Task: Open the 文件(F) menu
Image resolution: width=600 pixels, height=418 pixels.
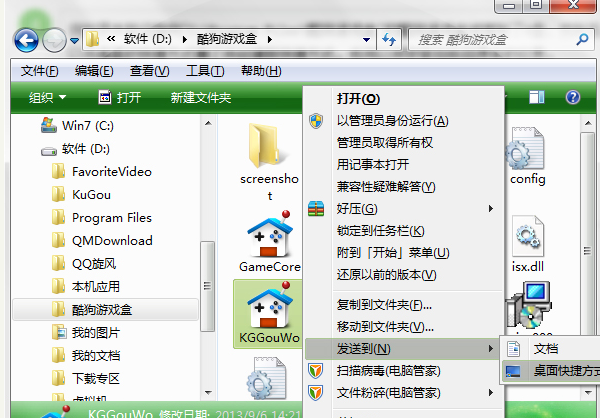Action: click(x=40, y=71)
